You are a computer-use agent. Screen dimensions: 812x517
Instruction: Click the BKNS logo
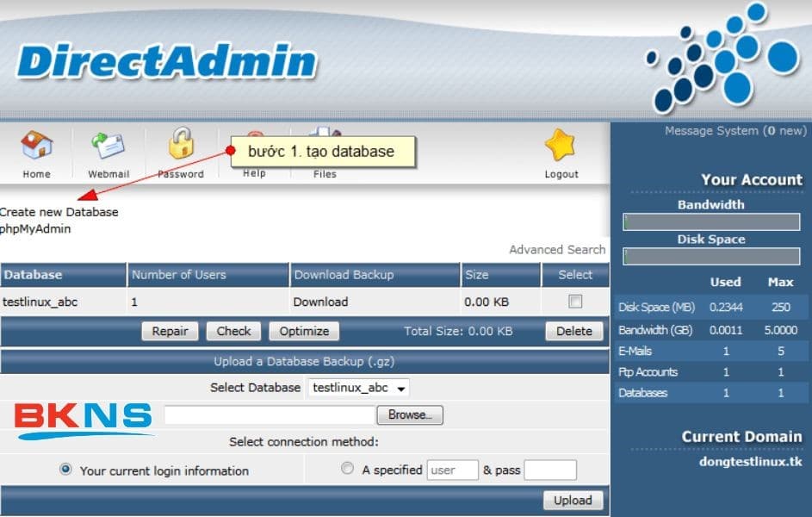(x=82, y=418)
